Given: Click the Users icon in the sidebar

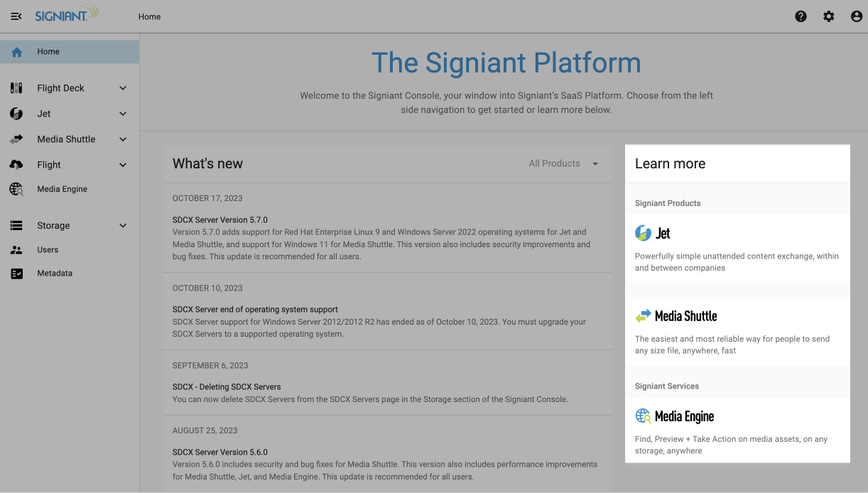Looking at the screenshot, I should 16,249.
